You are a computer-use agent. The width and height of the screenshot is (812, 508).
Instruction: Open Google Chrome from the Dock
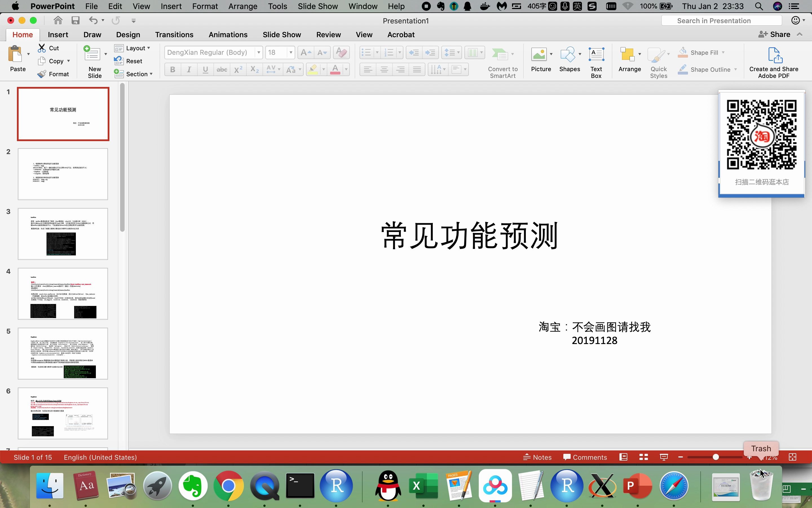(x=228, y=485)
